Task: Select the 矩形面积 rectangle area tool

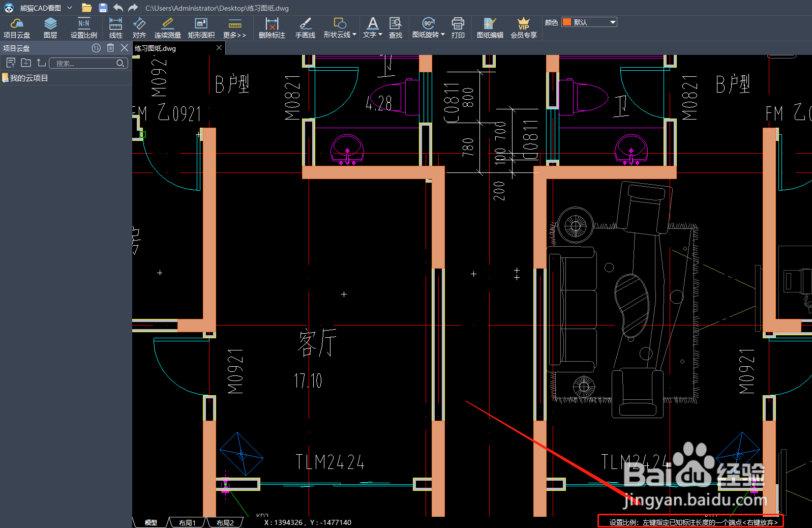Action: tap(201, 28)
